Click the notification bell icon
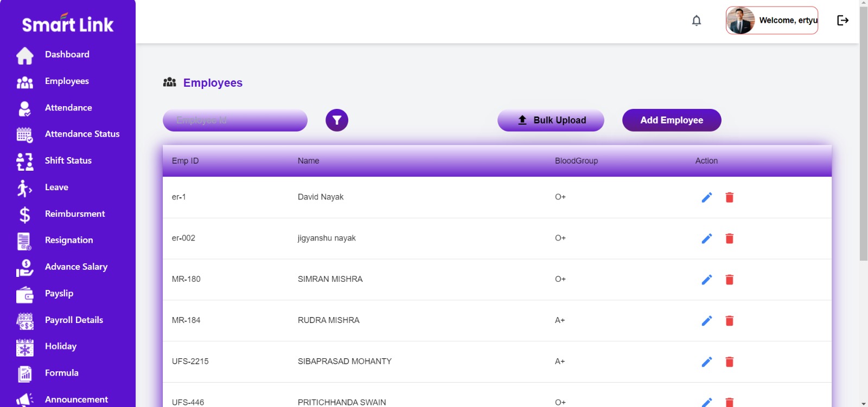 tap(697, 21)
